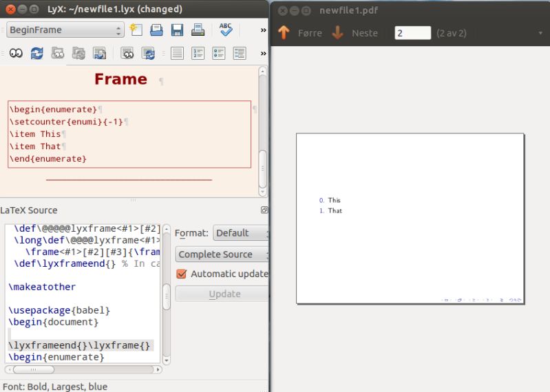Insert numbered list with the 1-2 icon
This screenshot has height=392, width=550.
point(198,53)
